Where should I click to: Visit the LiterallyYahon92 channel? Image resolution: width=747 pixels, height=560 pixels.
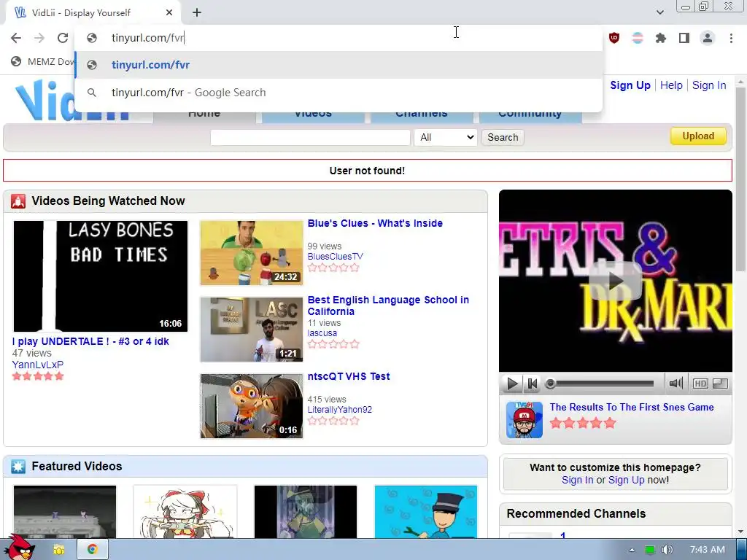point(339,410)
